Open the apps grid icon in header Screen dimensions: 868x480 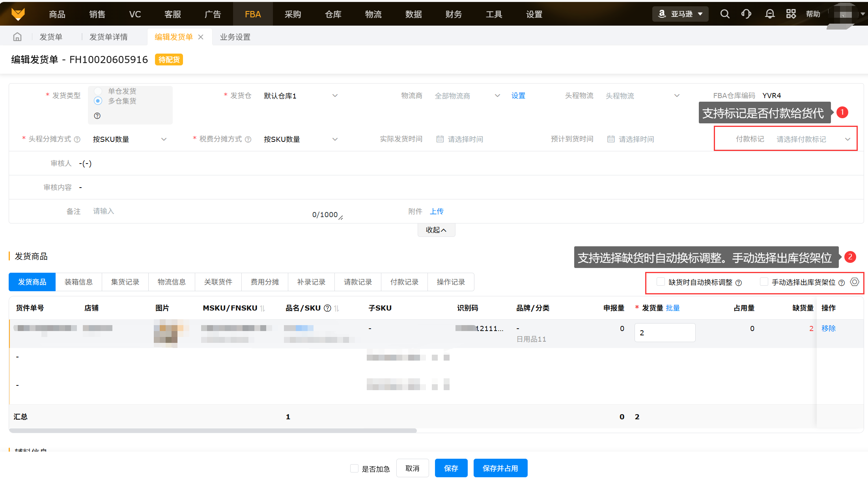coord(791,14)
